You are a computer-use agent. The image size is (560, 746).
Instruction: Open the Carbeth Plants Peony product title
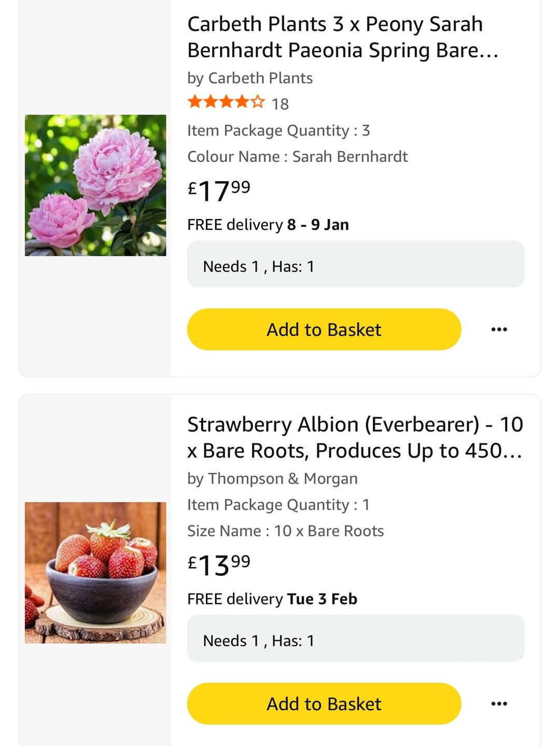click(342, 37)
